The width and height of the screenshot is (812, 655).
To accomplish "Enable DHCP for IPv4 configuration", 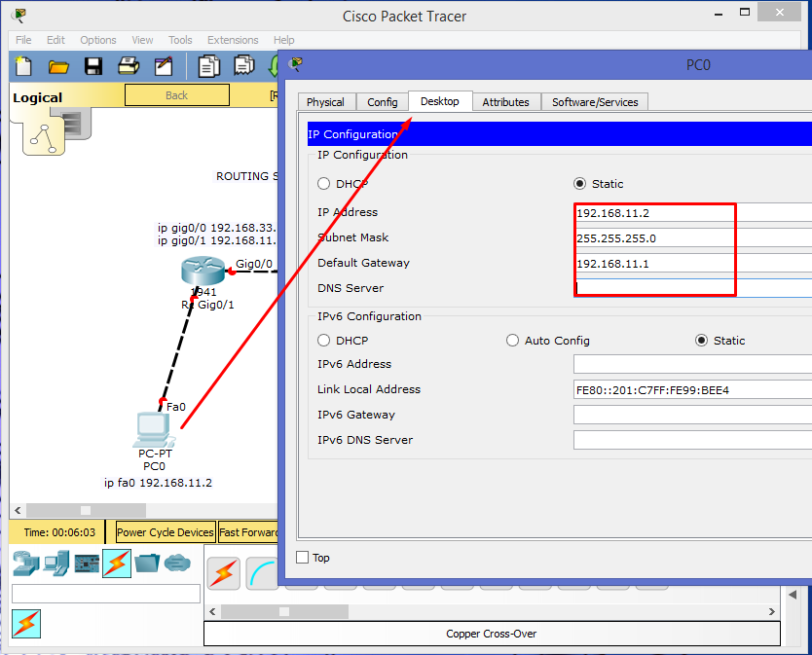I will tap(322, 183).
